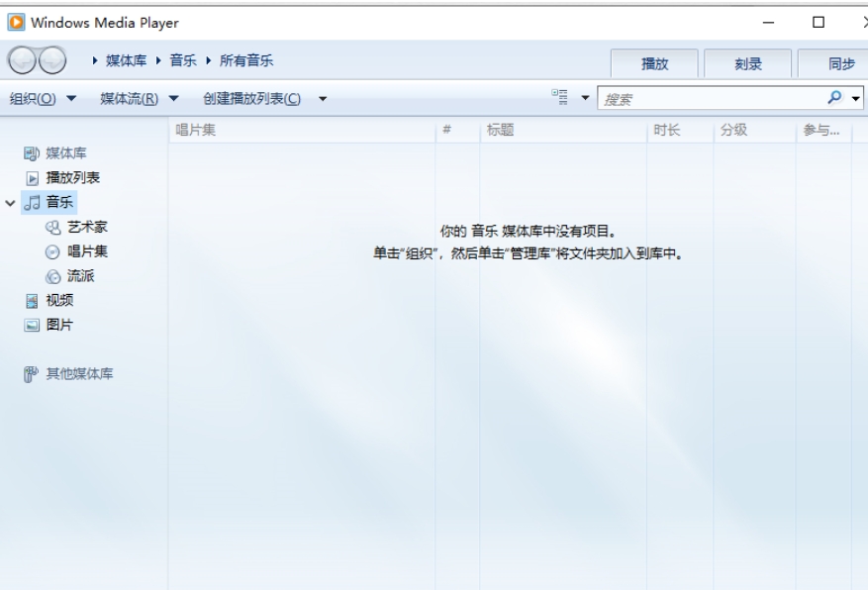
Task: Click the 播放列表 playlist icon
Action: 32,178
